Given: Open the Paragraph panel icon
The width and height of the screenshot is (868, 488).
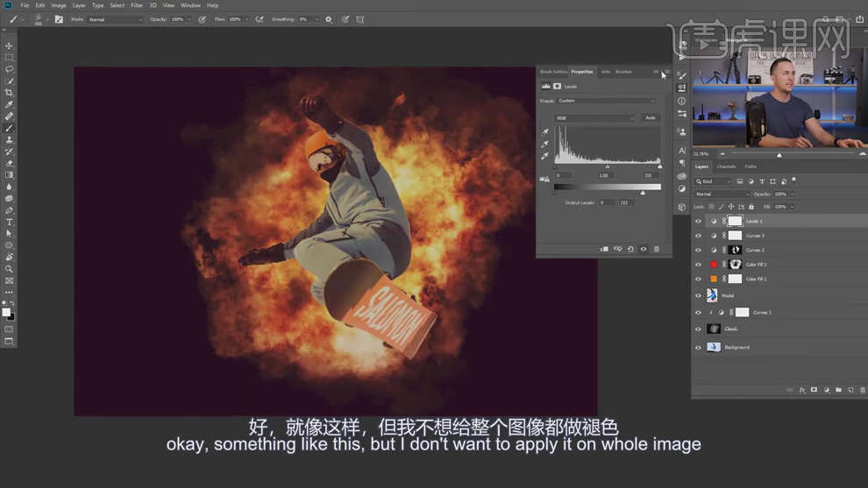Looking at the screenshot, I should pyautogui.click(x=682, y=163).
